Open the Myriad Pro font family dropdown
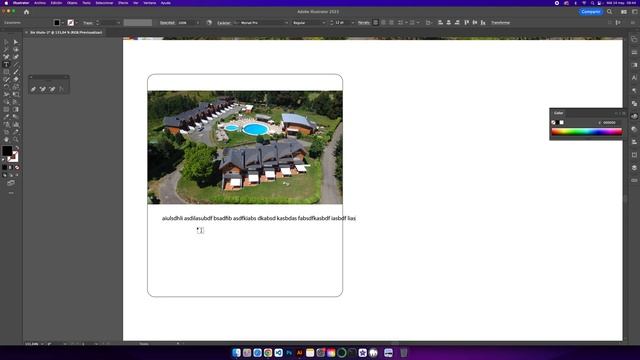Image resolution: width=640 pixels, height=360 pixels. [x=286, y=23]
